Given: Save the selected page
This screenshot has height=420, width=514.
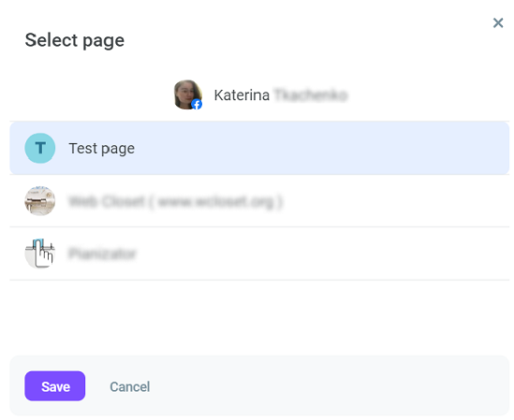Looking at the screenshot, I should coord(55,386).
